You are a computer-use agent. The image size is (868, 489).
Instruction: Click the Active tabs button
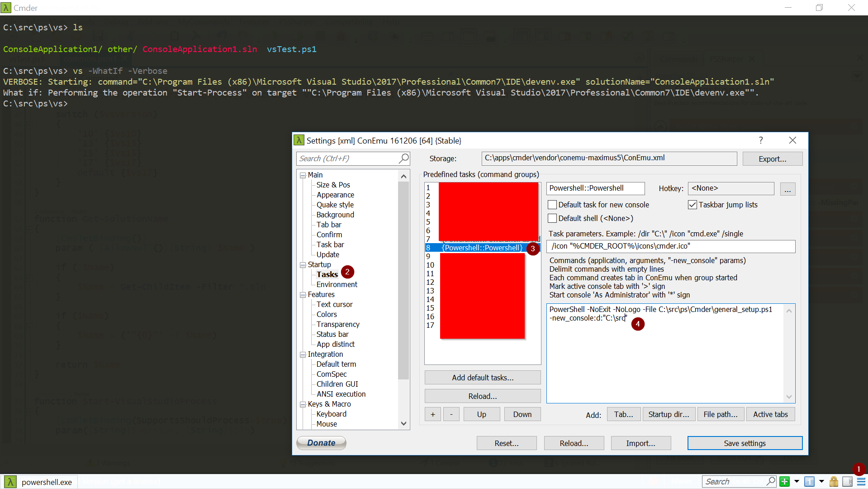(x=770, y=414)
